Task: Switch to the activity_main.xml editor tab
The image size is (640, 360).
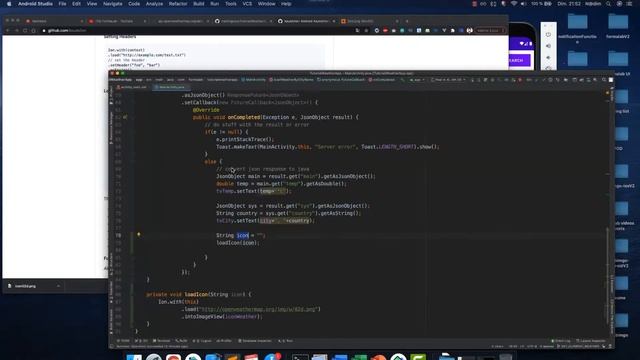Action: point(131,87)
